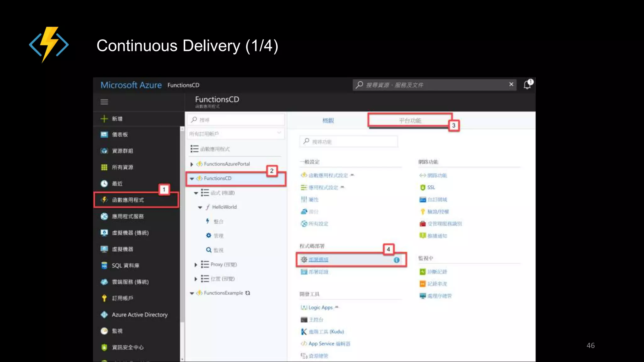Image resolution: width=644 pixels, height=362 pixels.
Task: Open 資源群組 resource groups cube icon
Action: click(104, 151)
